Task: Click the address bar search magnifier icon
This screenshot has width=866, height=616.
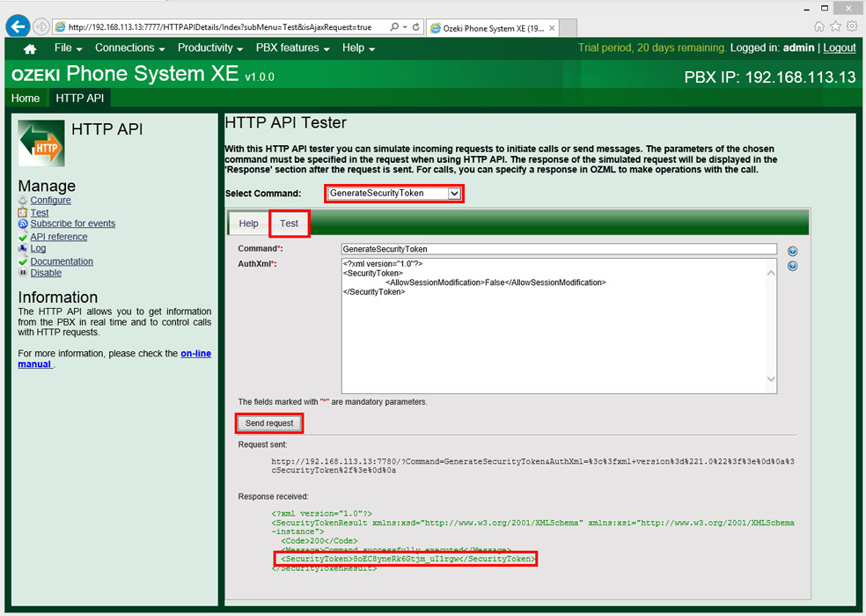Action: pyautogui.click(x=393, y=26)
